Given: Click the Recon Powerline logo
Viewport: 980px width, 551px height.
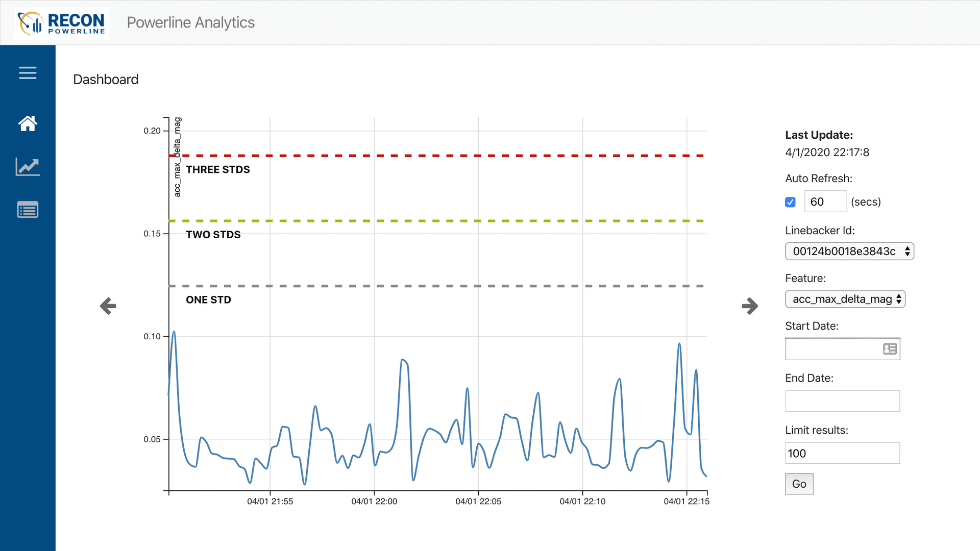Looking at the screenshot, I should 61,23.
